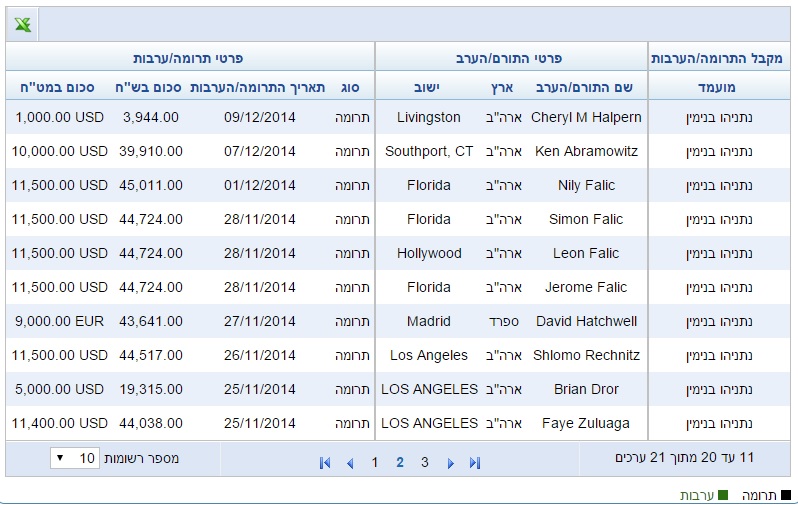Open the records-per-page dropdown showing 10
Viewport: 798px width, 505px height.
(74, 458)
